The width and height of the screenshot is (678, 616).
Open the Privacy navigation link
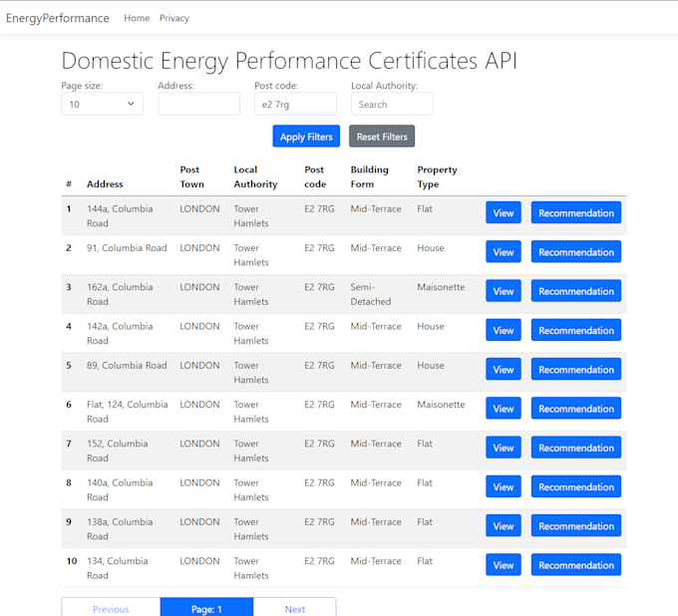[x=174, y=18]
